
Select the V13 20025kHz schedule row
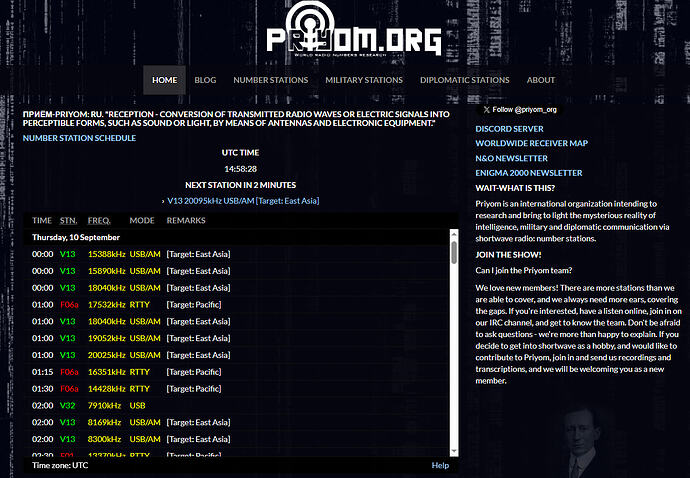click(237, 355)
